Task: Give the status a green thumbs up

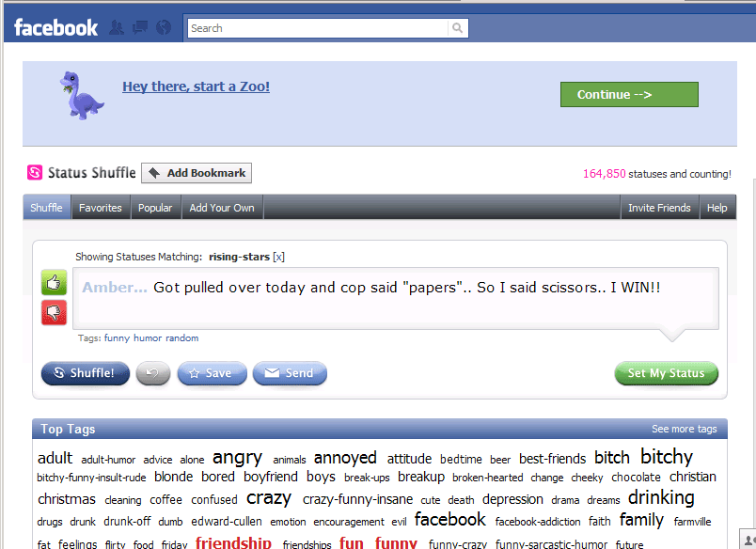Action: [x=54, y=282]
